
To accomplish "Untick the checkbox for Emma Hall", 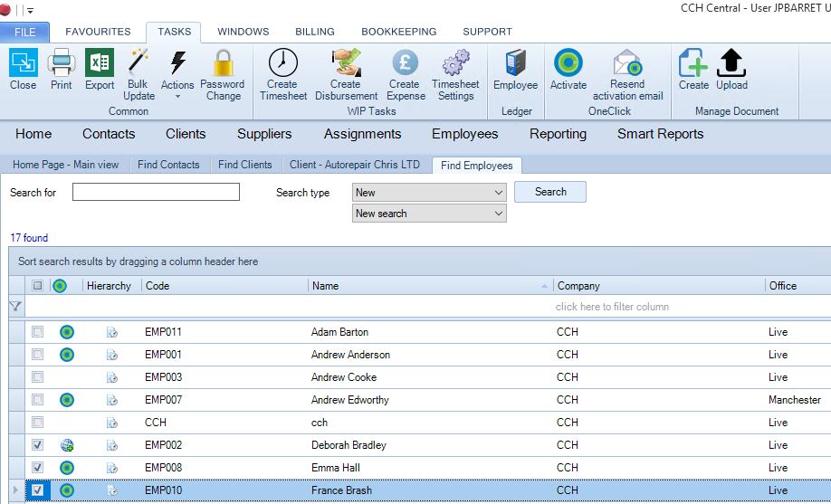I will point(38,468).
